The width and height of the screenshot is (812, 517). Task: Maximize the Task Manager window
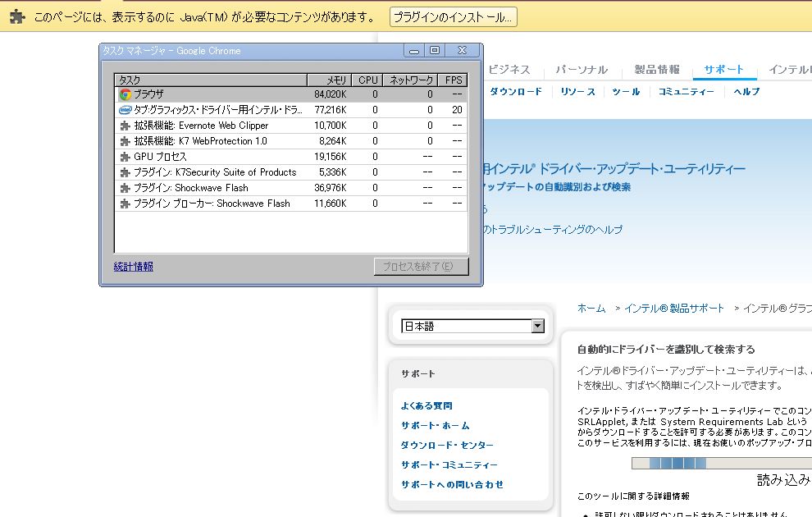pos(435,50)
